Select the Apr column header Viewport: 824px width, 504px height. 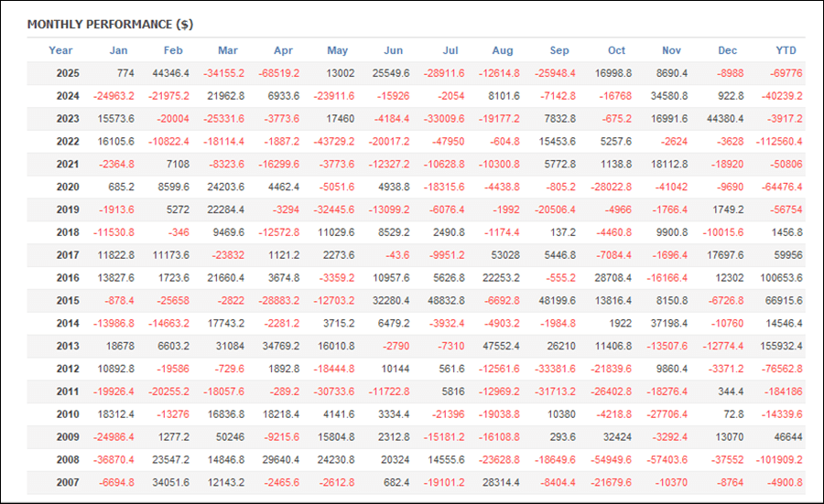click(x=284, y=50)
